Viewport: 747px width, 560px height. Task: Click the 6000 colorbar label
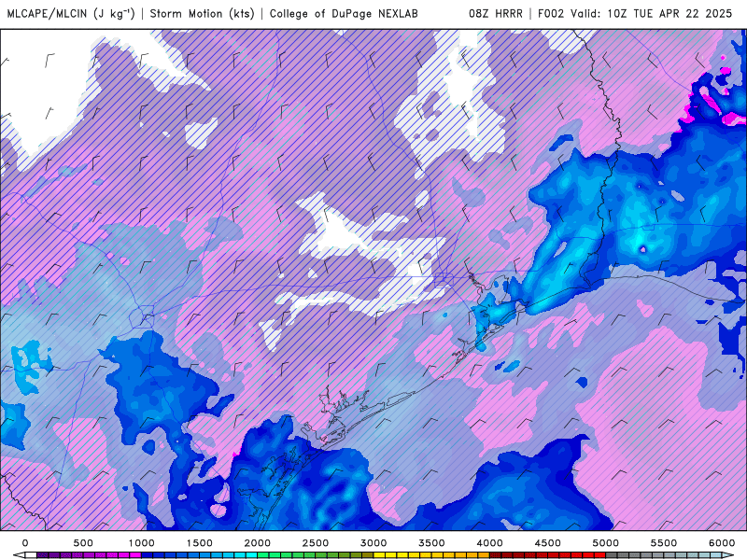722,543
